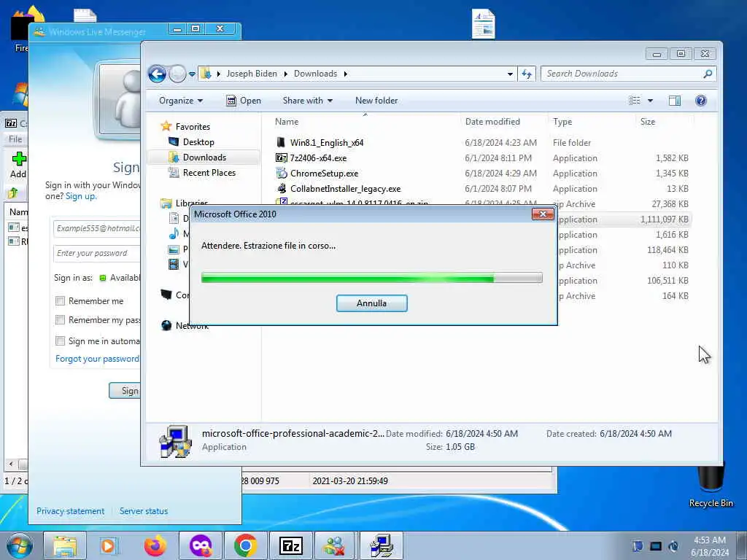This screenshot has width=747, height=560.
Task: Click Joseph Biden in the address path
Action: 252,74
